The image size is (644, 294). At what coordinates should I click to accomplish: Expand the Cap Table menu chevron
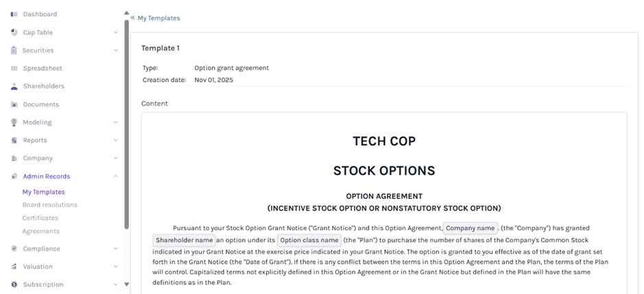[115, 32]
